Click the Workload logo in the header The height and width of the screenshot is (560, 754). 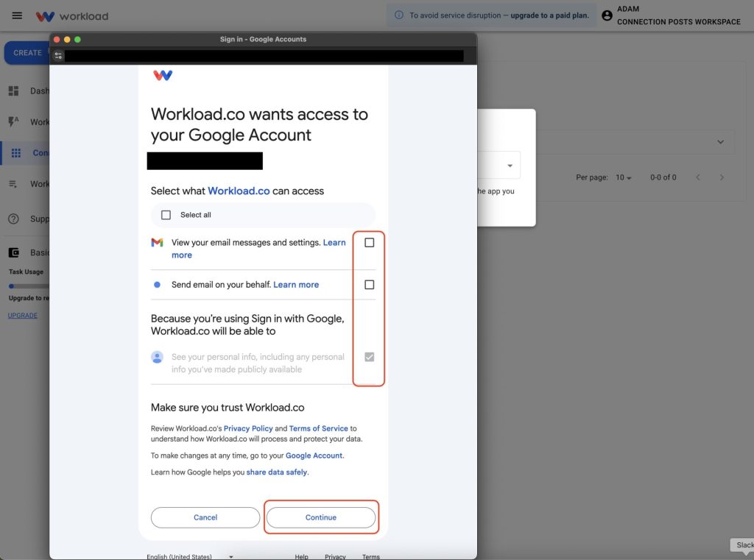(x=72, y=16)
